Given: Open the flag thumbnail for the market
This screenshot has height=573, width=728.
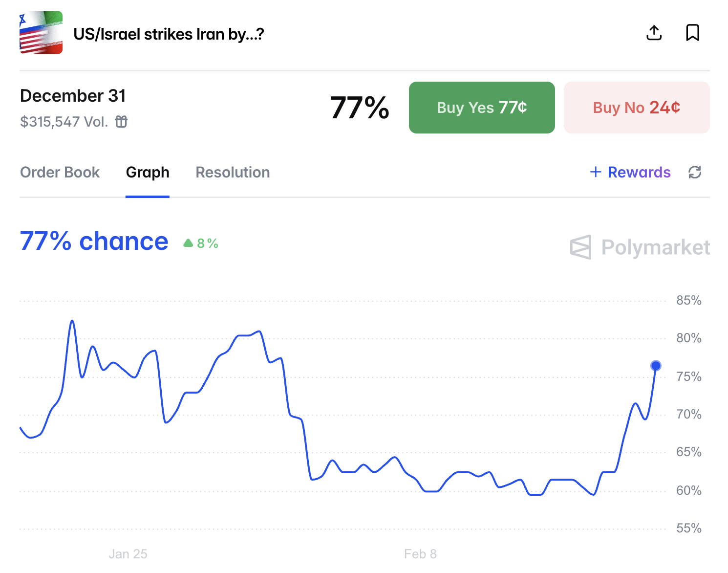Looking at the screenshot, I should point(41,33).
